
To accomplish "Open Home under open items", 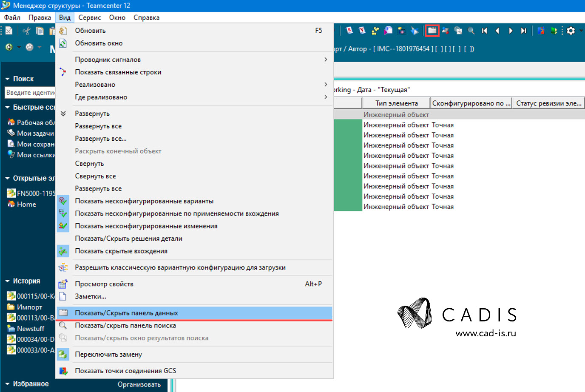I will 21,205.
